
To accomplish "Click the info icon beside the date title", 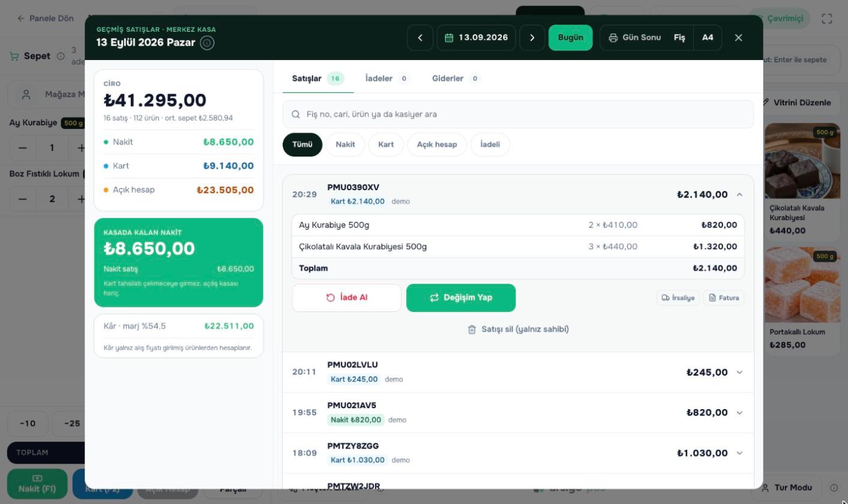I will [207, 43].
